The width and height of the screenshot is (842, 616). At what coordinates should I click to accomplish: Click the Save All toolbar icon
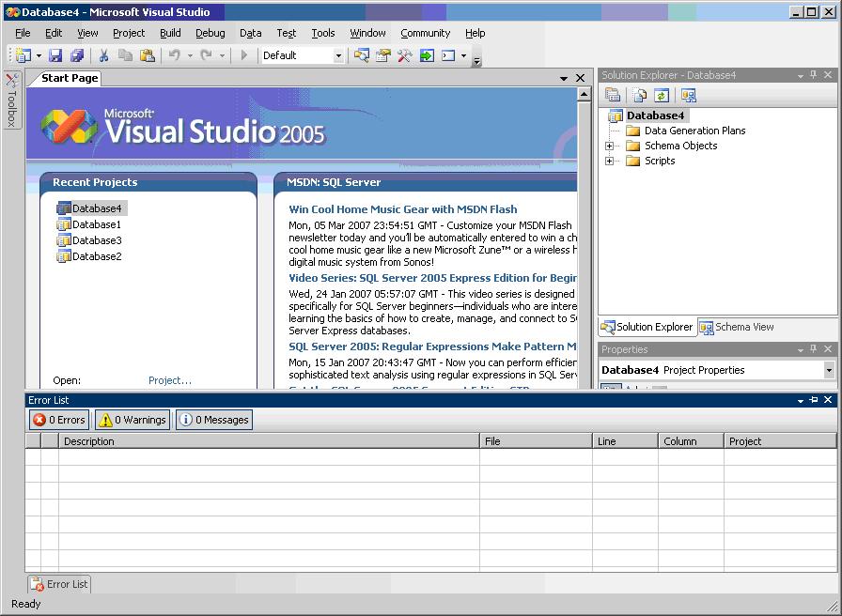pyautogui.click(x=77, y=55)
